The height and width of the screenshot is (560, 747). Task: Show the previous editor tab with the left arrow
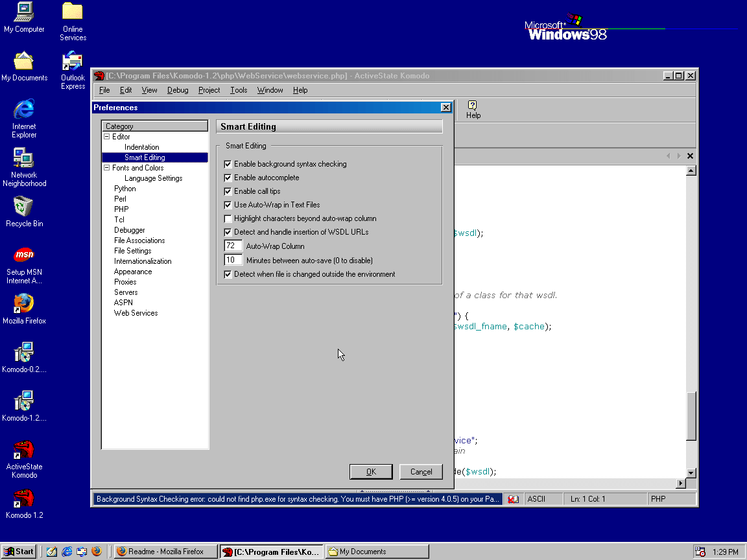tap(669, 156)
